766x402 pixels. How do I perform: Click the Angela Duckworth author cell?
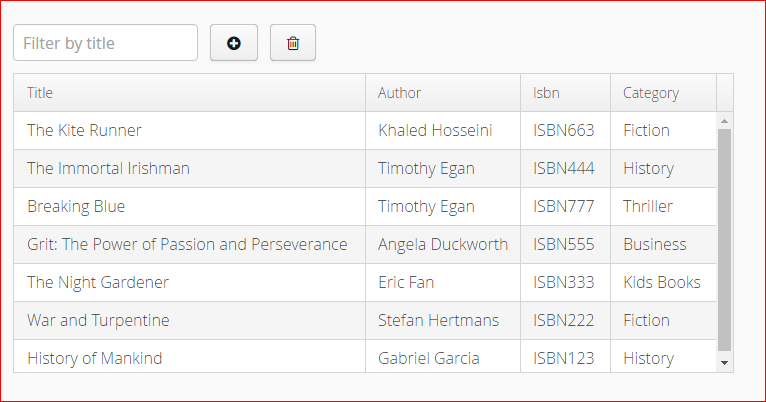[x=443, y=245]
